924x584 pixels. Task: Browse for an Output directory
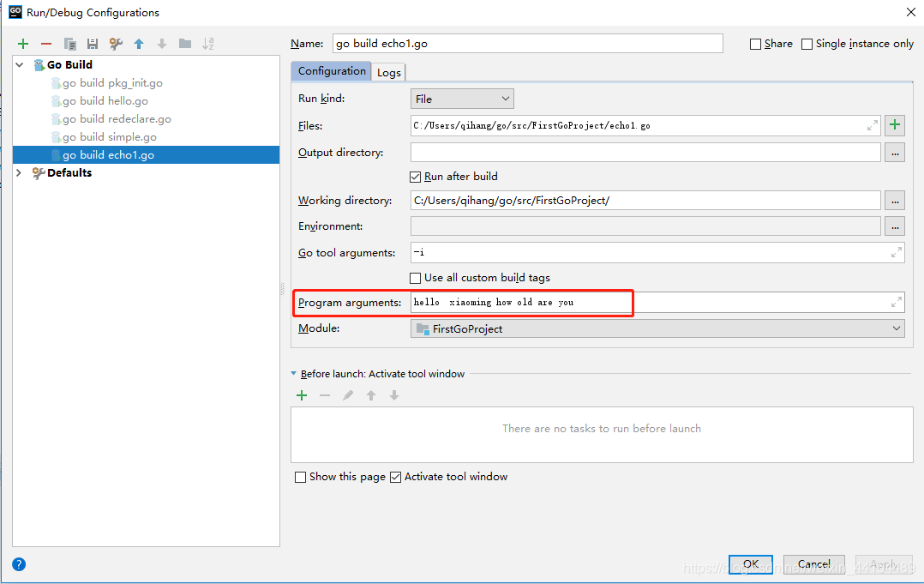point(895,153)
